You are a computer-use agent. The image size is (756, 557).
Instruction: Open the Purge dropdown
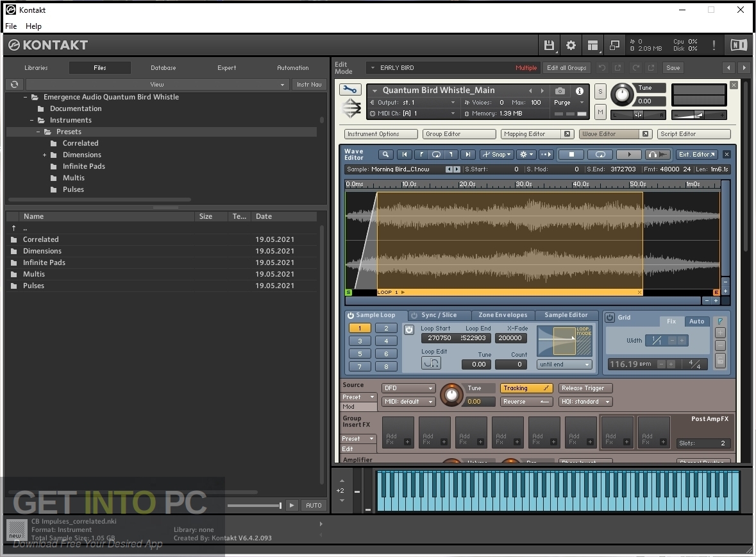coord(569,102)
